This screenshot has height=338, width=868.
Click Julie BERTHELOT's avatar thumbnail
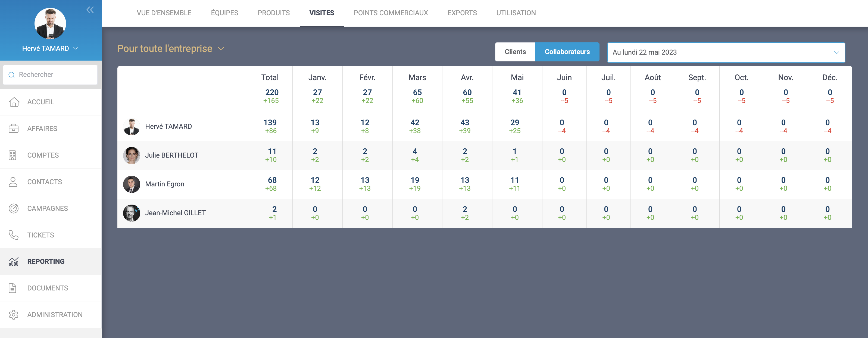[132, 155]
